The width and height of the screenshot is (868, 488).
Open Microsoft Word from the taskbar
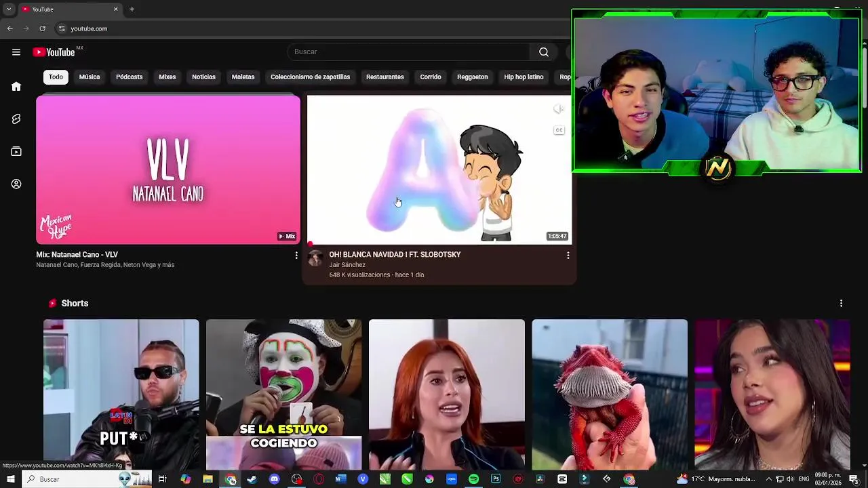coord(340,479)
